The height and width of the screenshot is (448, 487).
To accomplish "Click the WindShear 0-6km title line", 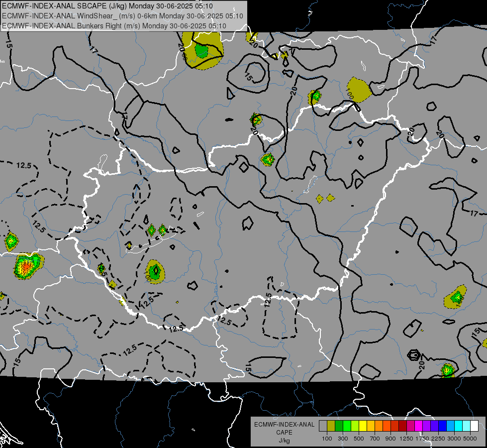I will tap(122, 16).
